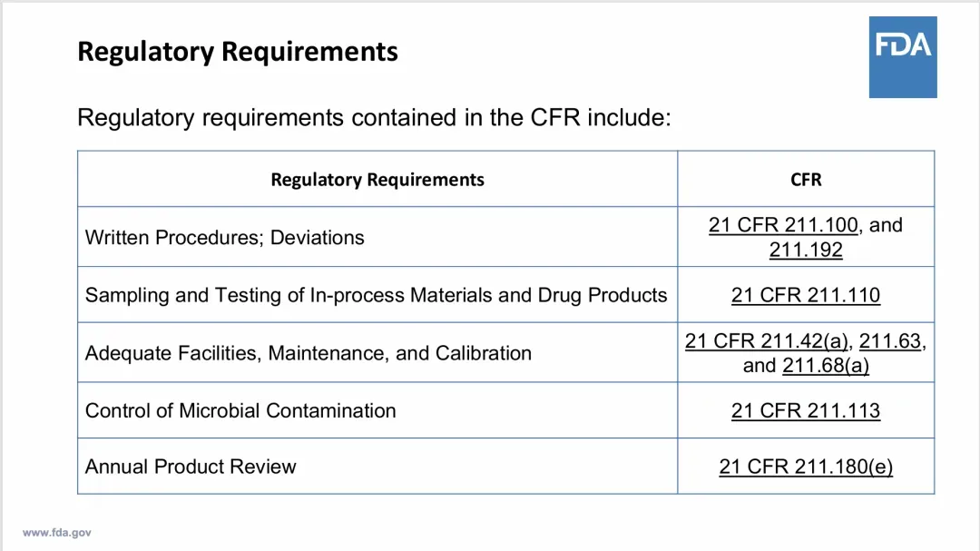
Task: Click the Control of Microbial Contamination cell
Action: point(240,411)
